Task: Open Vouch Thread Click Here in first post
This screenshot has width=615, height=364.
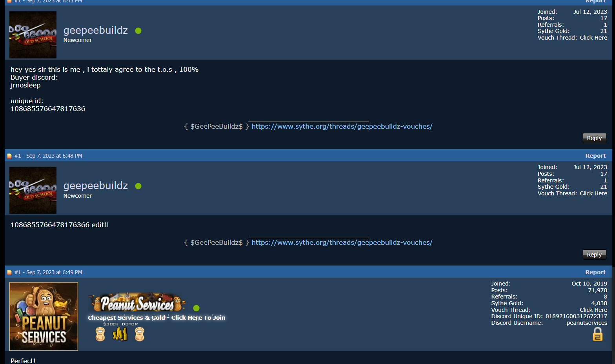Action: pos(593,38)
